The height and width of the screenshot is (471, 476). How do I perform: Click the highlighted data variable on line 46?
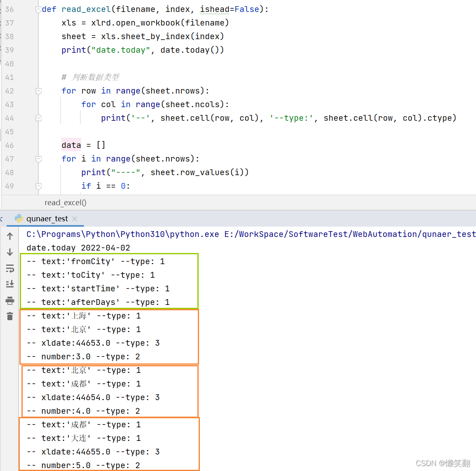point(71,145)
